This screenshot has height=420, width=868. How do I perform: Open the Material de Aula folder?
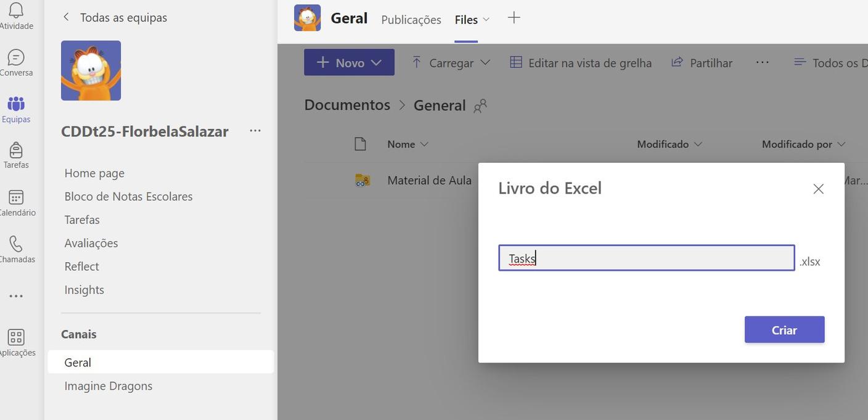pyautogui.click(x=429, y=181)
